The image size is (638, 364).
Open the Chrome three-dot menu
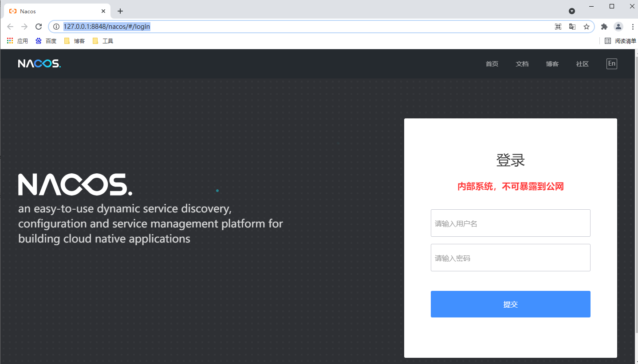(633, 27)
